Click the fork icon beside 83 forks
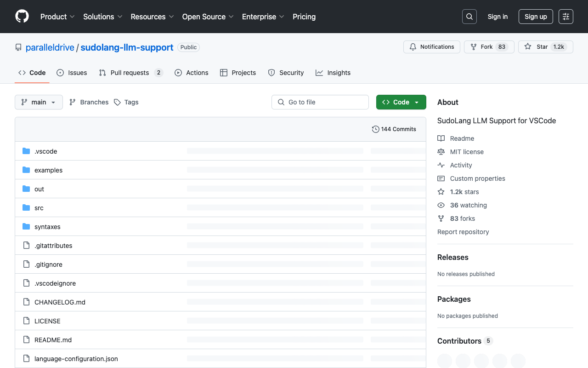Image resolution: width=588 pixels, height=368 pixels. [441, 218]
